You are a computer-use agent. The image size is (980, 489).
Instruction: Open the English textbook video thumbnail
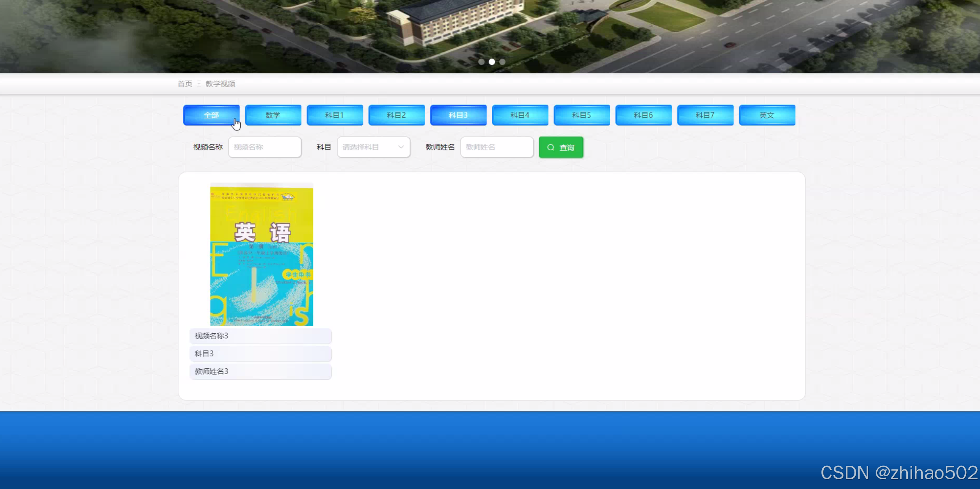261,255
